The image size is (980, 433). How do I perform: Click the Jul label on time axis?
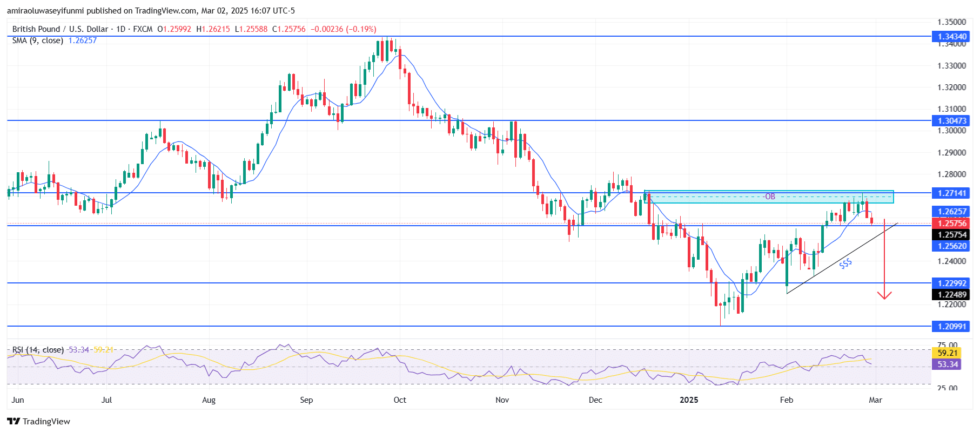pos(106,400)
